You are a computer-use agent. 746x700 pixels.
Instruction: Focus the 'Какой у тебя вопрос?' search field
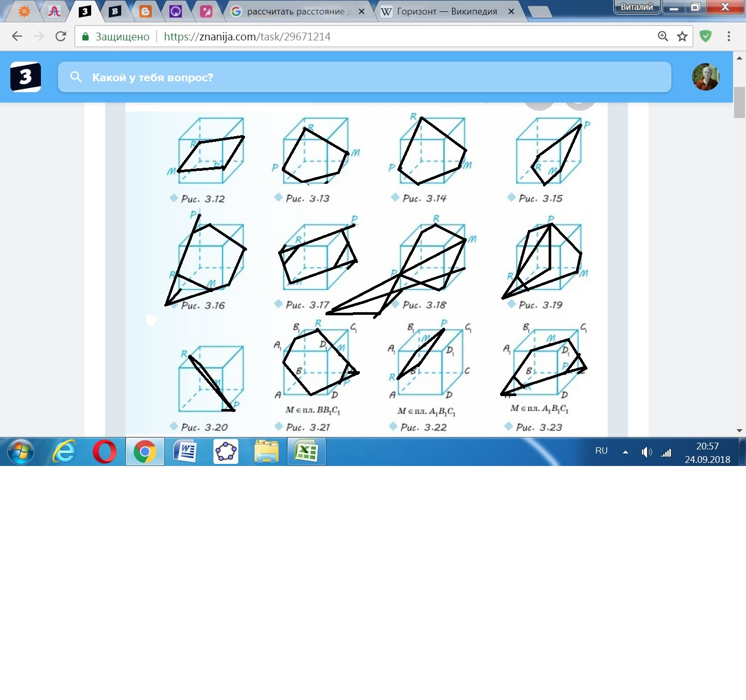tap(365, 77)
